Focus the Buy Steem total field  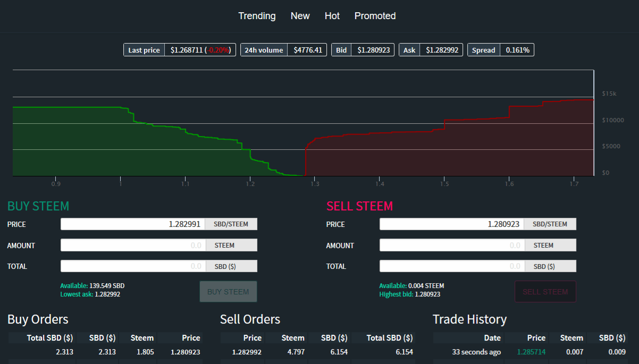[x=133, y=266]
